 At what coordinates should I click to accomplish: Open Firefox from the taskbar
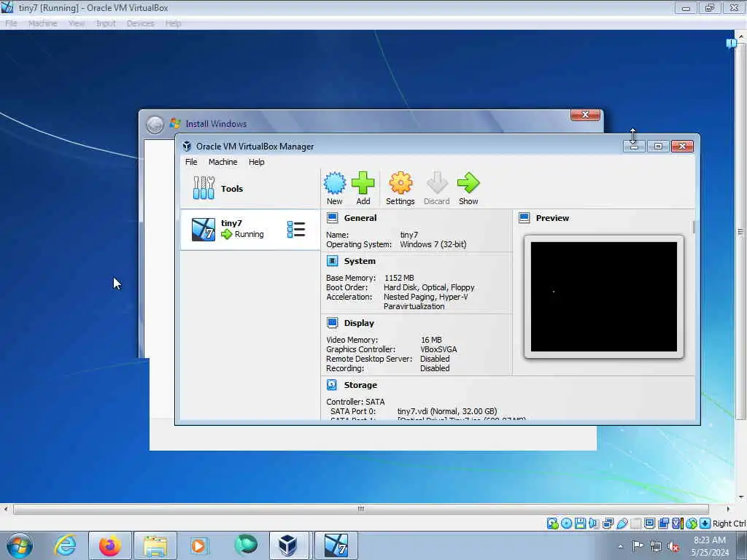[109, 545]
